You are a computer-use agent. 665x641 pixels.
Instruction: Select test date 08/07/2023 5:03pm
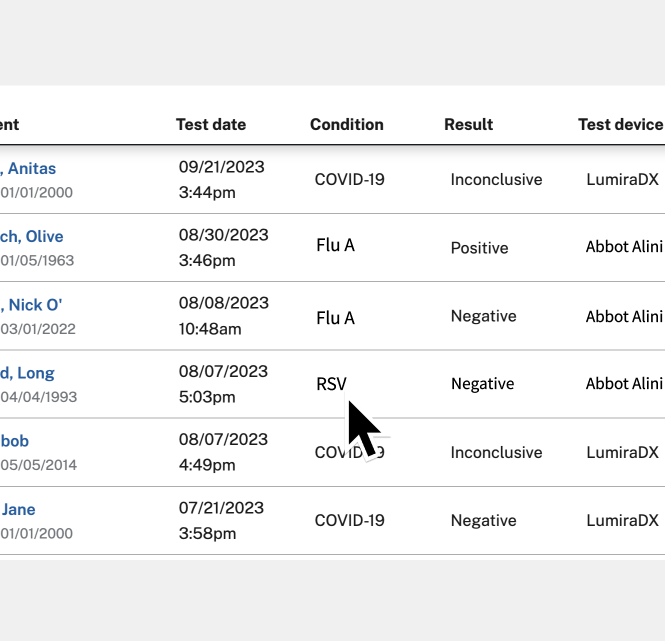223,384
